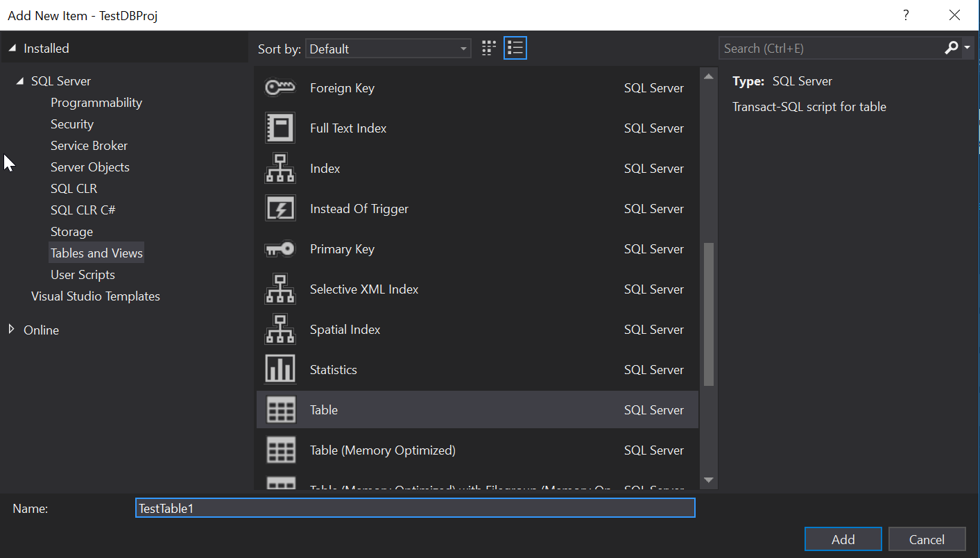Select the Foreign Key template icon
This screenshot has width=980, height=558.
pyautogui.click(x=280, y=88)
